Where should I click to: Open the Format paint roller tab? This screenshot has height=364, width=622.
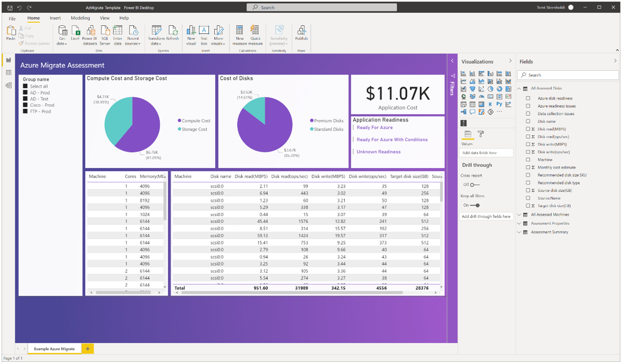tap(481, 134)
